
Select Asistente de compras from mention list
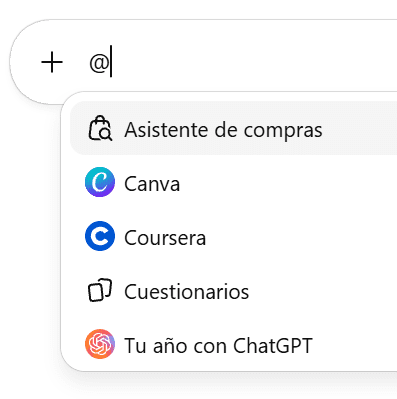point(233,128)
